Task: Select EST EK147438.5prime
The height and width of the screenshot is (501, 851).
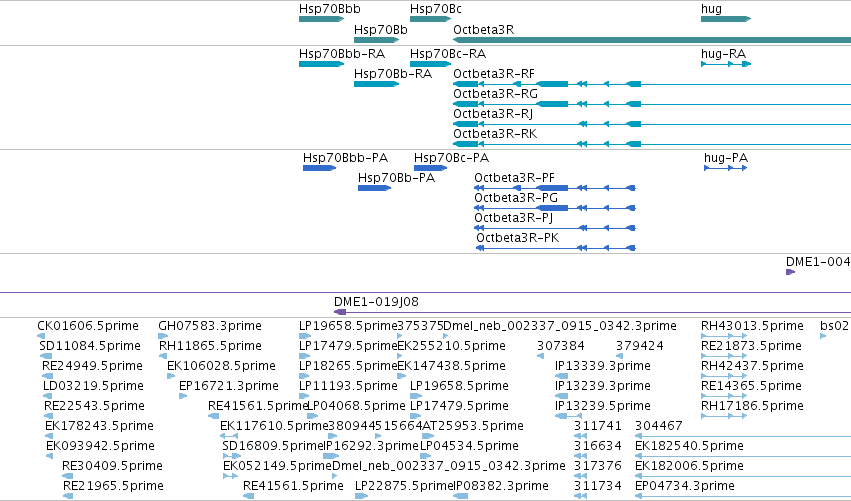Action: [452, 366]
